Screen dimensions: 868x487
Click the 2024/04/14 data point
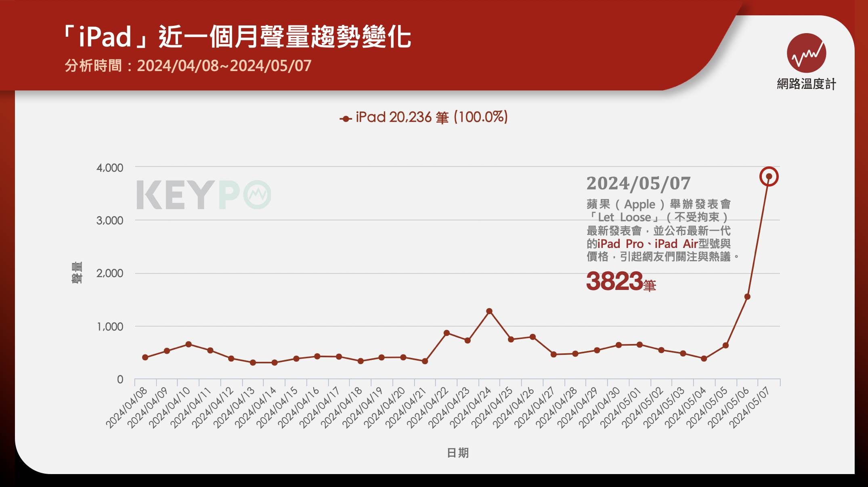[275, 363]
